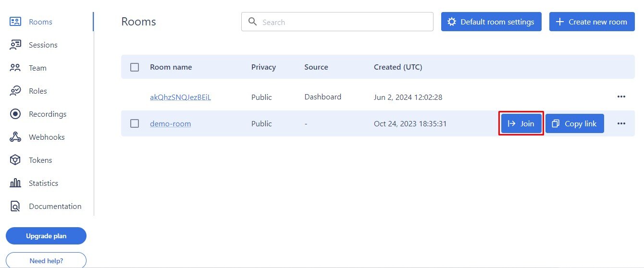Viewport: 644px width, 268px height.
Task: Open more options for akQhzSNQJezBEiL room
Action: tap(621, 97)
